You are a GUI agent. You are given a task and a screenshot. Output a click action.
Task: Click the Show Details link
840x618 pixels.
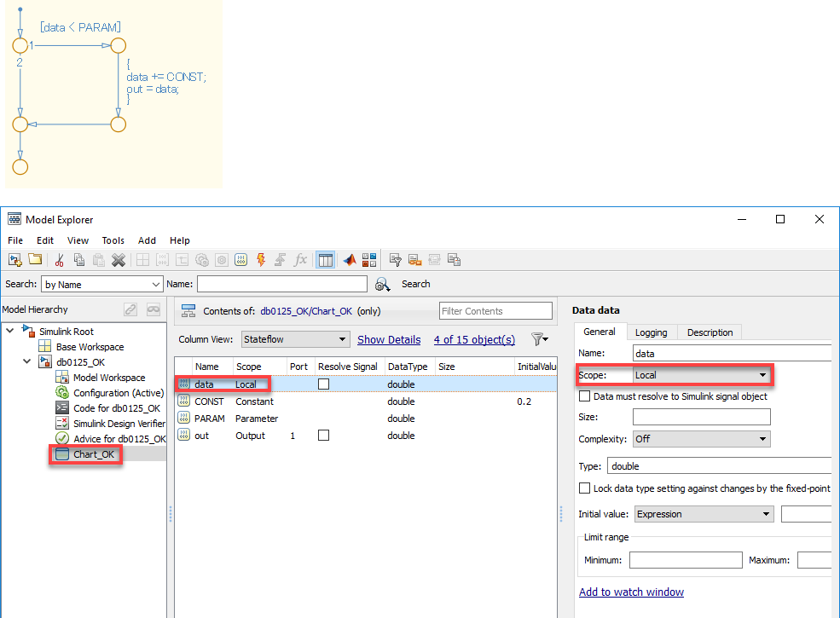click(389, 339)
